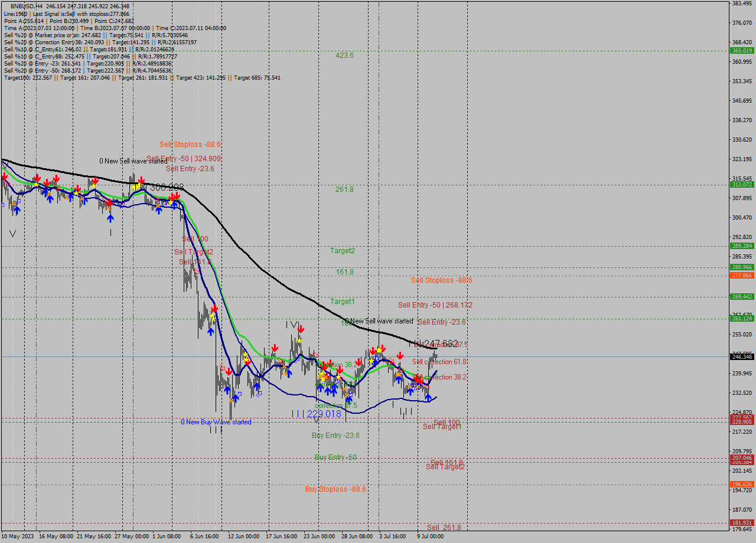Viewport: 756px width, 543px height.
Task: Click the red sell arrow above the 16 May candle
Action: (x=37, y=177)
